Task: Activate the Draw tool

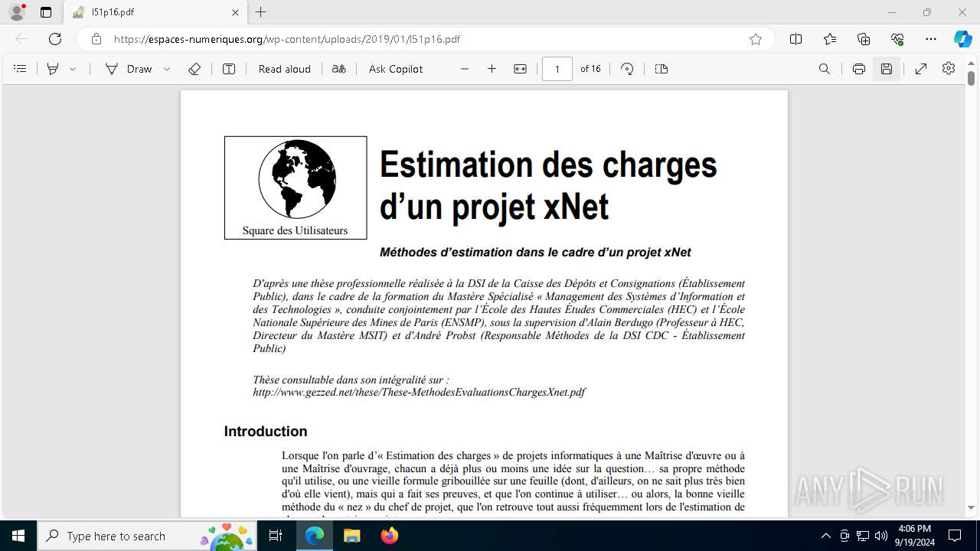Action: point(129,69)
